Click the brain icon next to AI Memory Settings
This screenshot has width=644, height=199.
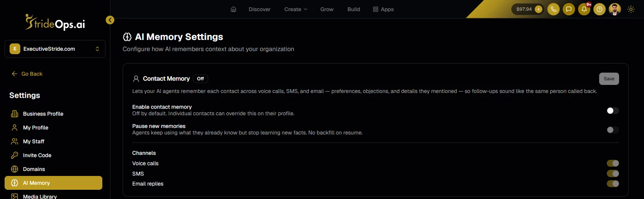[x=127, y=37]
